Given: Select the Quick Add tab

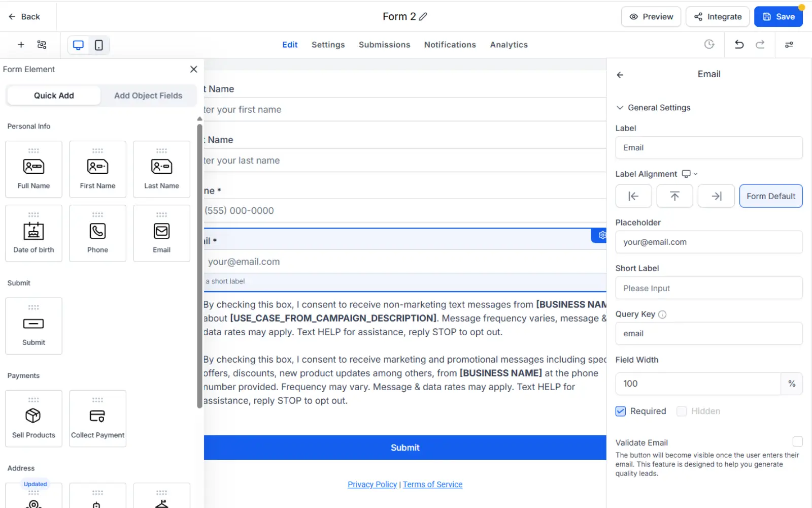Looking at the screenshot, I should coord(54,96).
